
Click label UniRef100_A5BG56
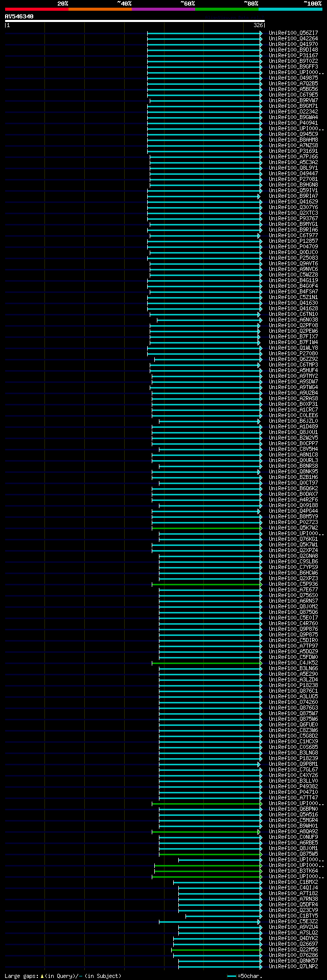pos(293,89)
